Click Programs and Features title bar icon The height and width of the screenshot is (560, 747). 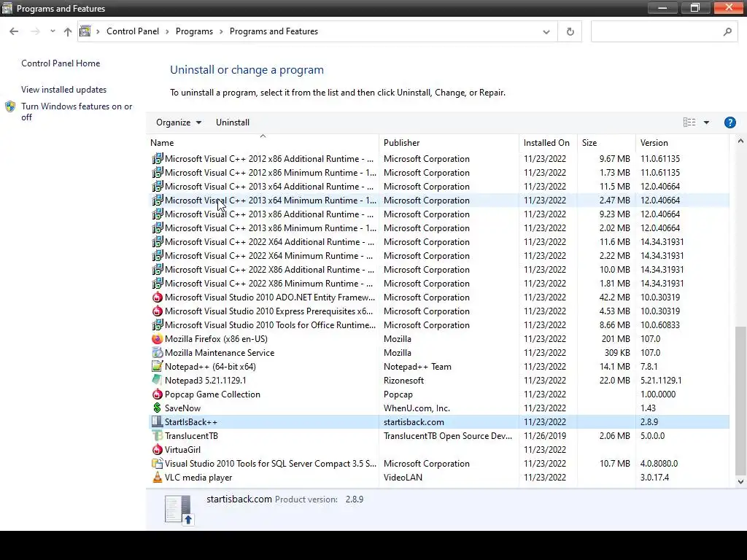click(x=7, y=8)
